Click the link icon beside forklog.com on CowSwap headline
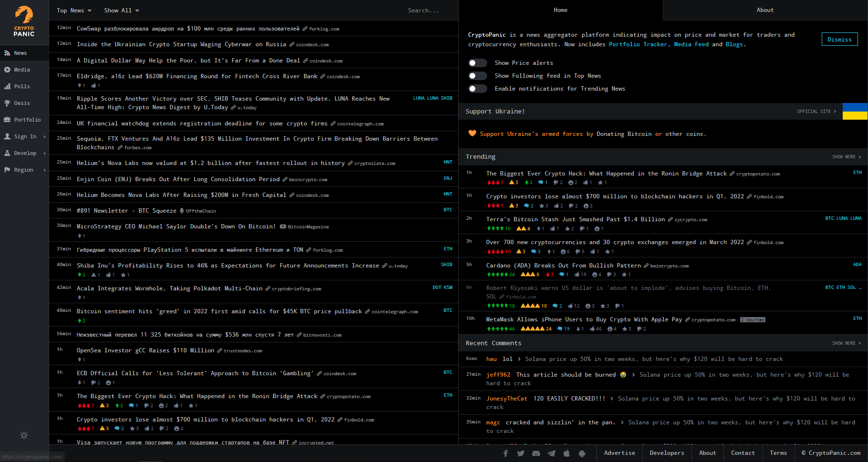 click(305, 29)
